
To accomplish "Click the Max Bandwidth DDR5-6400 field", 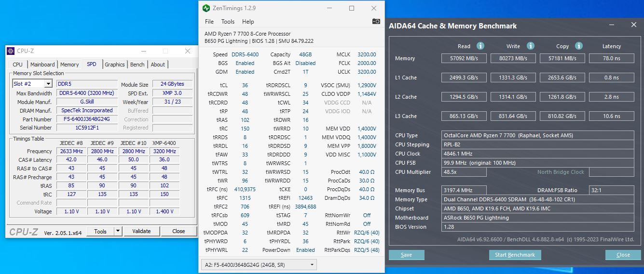I will coord(87,93).
